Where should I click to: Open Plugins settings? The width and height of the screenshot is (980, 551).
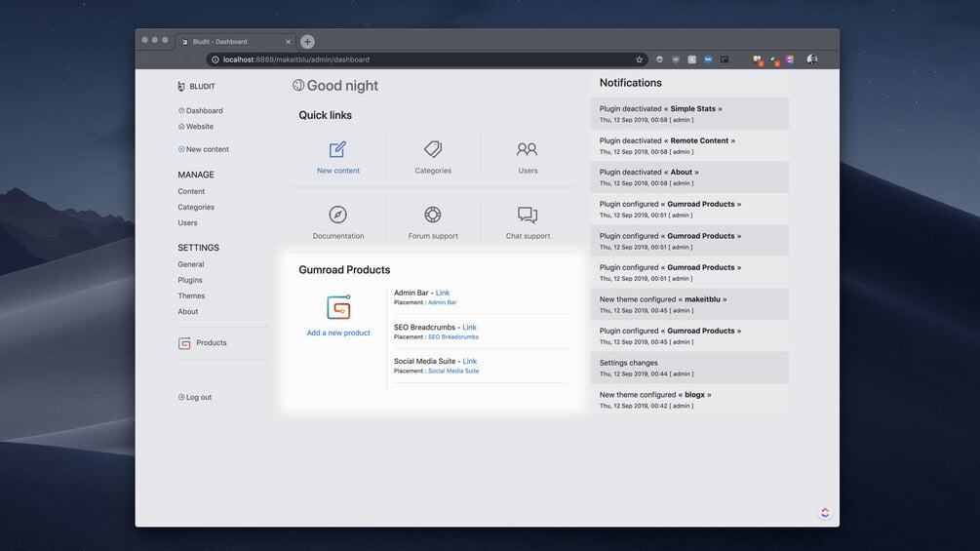tap(190, 280)
